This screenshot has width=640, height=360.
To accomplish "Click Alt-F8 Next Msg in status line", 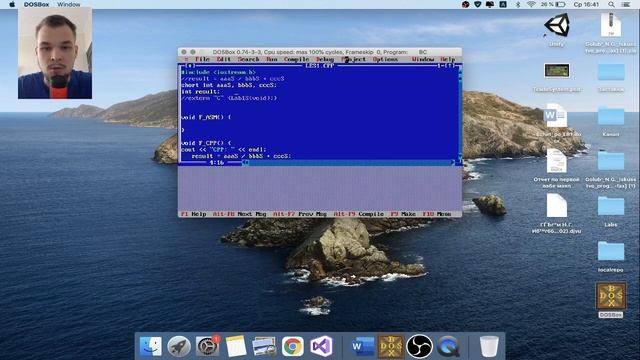I will tap(239, 214).
